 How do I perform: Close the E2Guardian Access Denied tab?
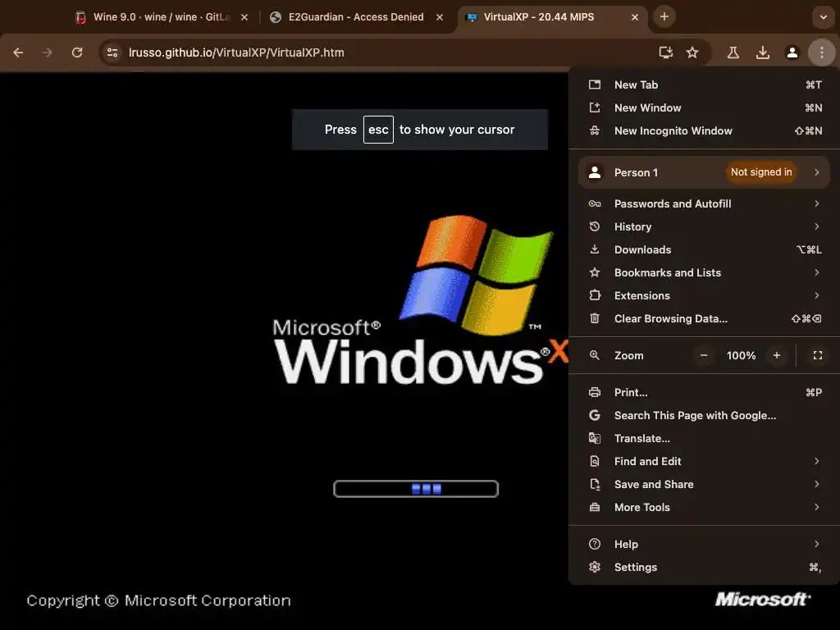click(440, 17)
